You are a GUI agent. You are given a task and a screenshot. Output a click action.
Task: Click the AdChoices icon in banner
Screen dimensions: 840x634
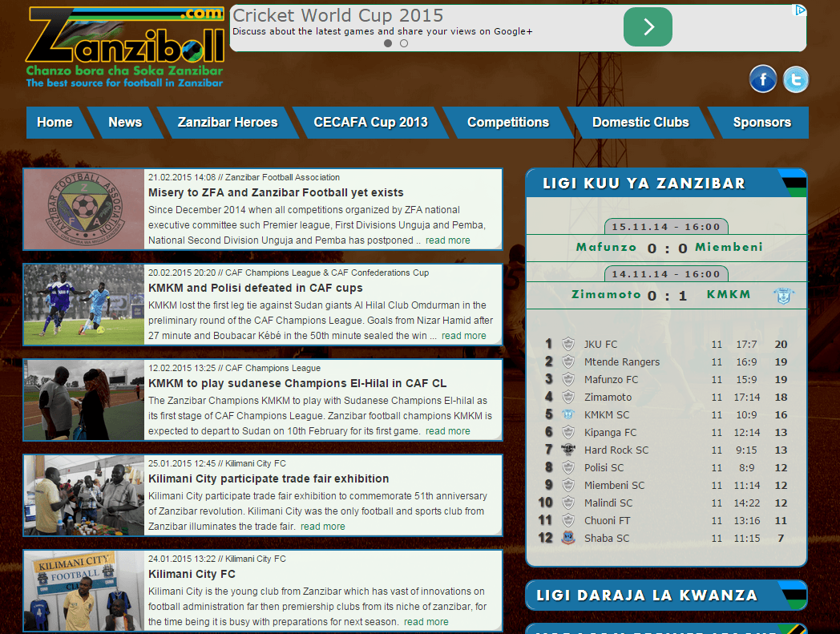pos(799,10)
